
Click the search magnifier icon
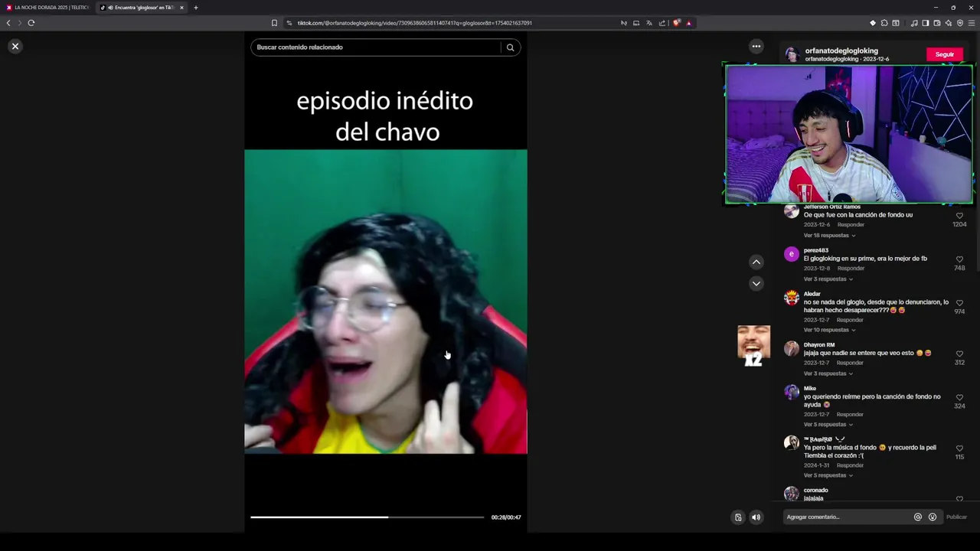click(510, 47)
